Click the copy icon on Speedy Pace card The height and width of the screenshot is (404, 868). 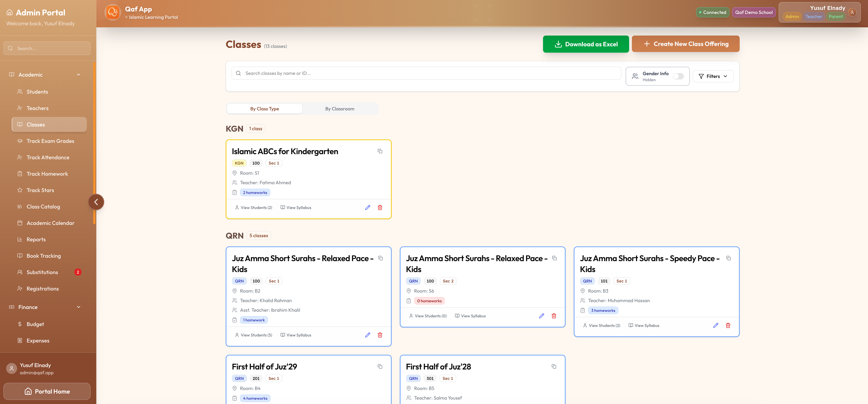(x=729, y=258)
